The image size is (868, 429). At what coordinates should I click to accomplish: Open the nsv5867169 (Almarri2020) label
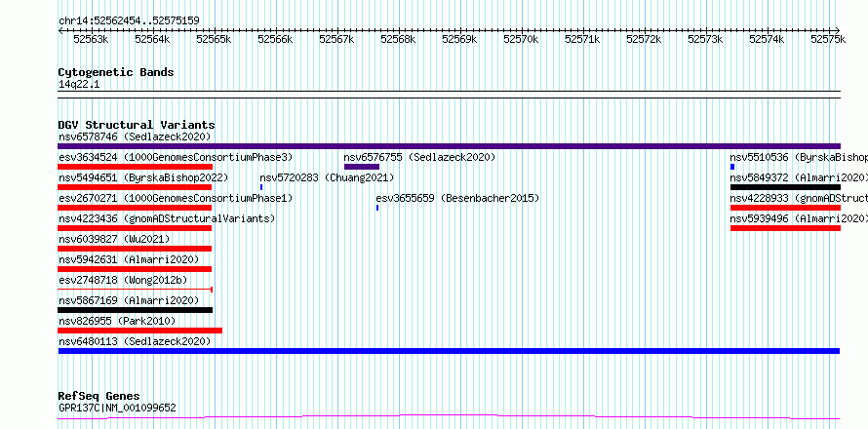click(129, 300)
